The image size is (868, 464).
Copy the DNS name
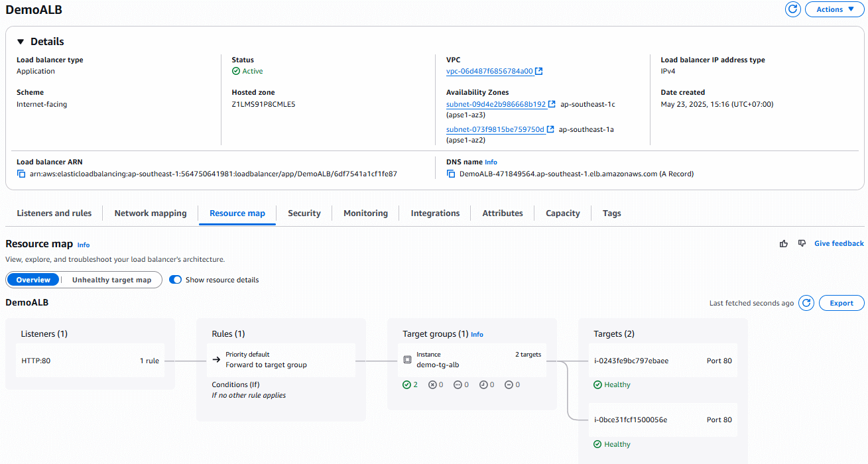pos(451,174)
